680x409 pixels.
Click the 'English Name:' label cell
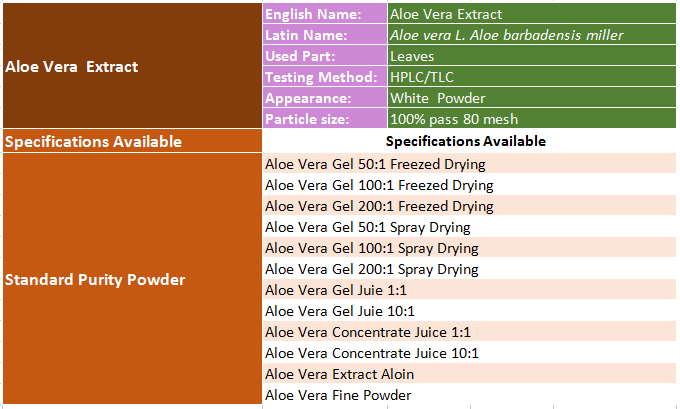[x=324, y=14]
